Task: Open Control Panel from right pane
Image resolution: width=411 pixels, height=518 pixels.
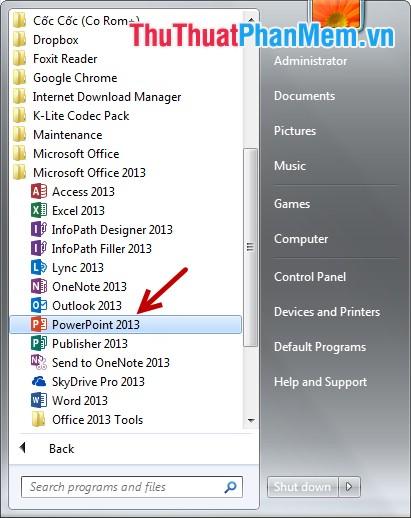Action: [310, 277]
